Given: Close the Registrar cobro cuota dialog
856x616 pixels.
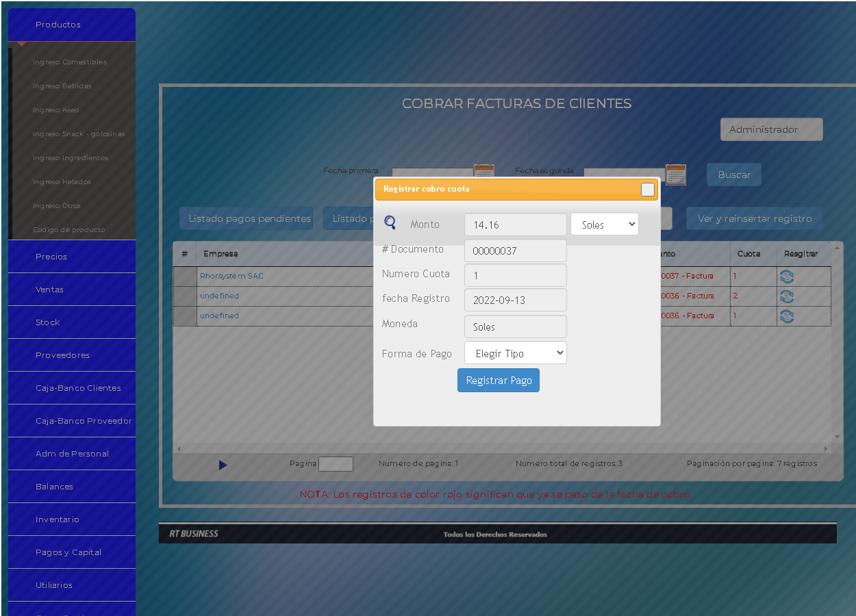Looking at the screenshot, I should click(x=647, y=190).
